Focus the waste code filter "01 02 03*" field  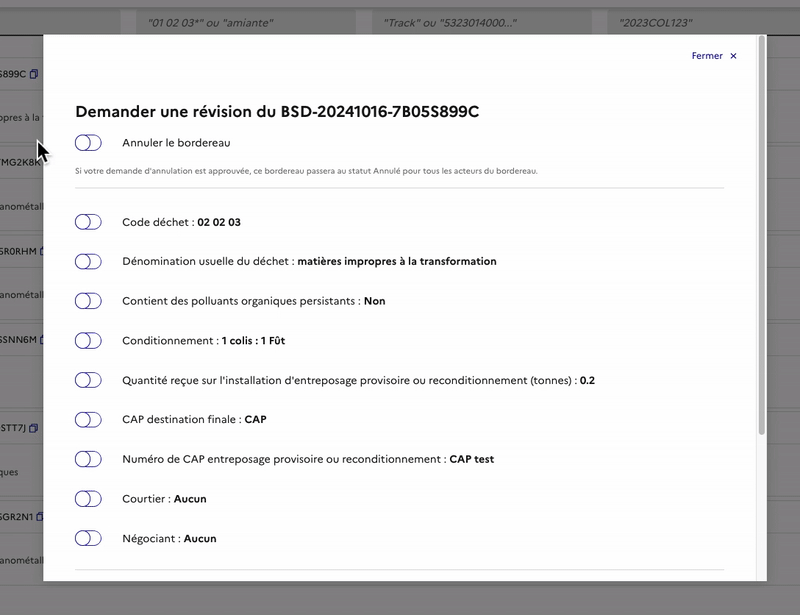click(x=240, y=22)
